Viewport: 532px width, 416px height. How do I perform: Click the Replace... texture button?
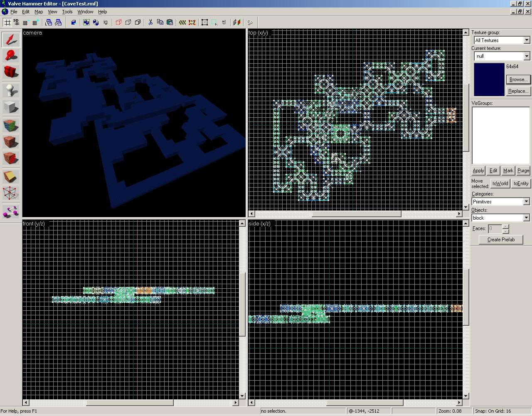[x=518, y=91]
